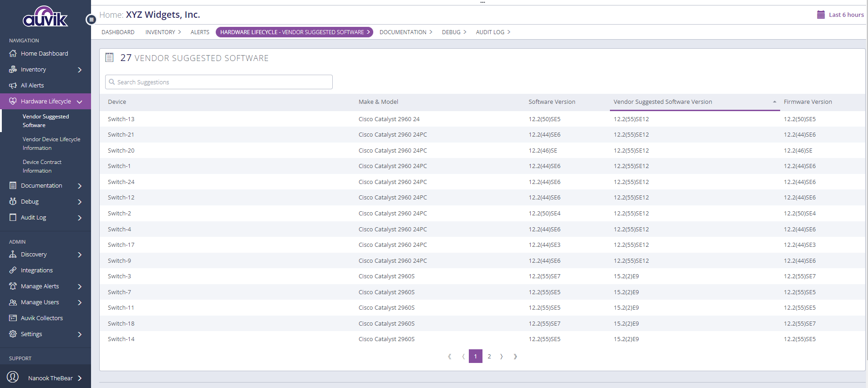868x388 pixels.
Task: Click the Integrations link icon
Action: point(13,270)
